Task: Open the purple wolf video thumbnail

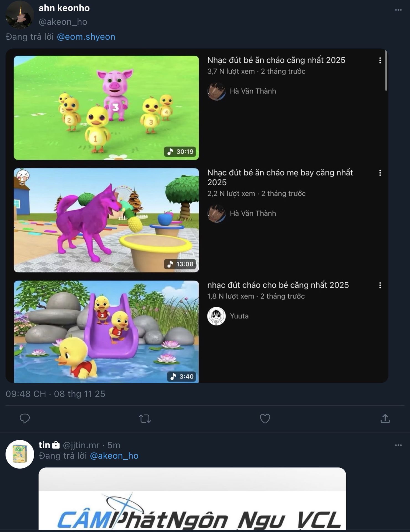Action: click(106, 220)
